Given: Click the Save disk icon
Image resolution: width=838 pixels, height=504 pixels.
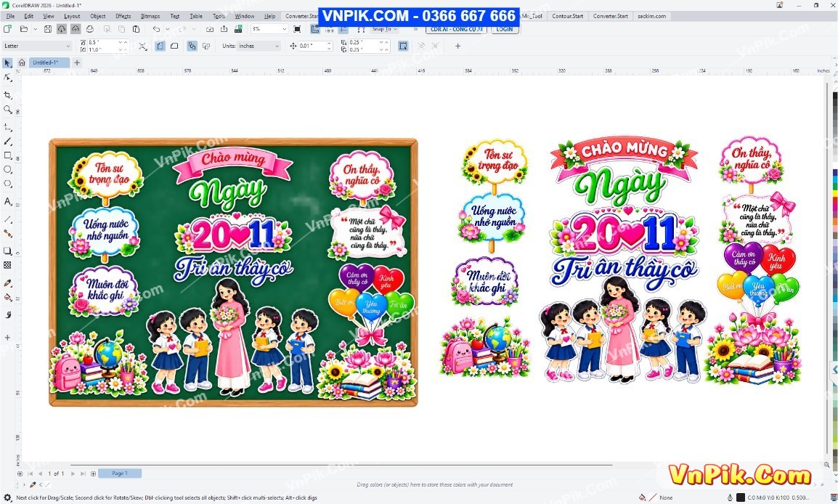Looking at the screenshot, I should tap(48, 29).
